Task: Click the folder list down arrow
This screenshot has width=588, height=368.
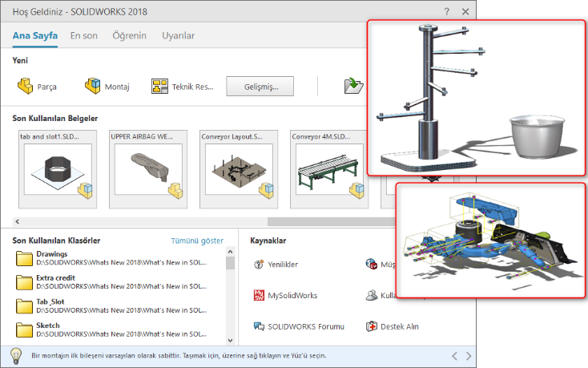Action: click(230, 341)
